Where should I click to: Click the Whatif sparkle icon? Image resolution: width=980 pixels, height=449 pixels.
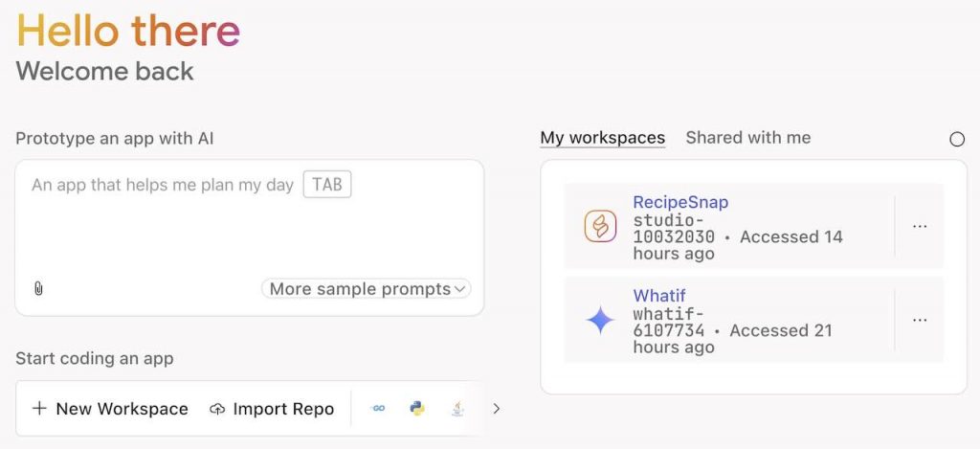pos(600,320)
